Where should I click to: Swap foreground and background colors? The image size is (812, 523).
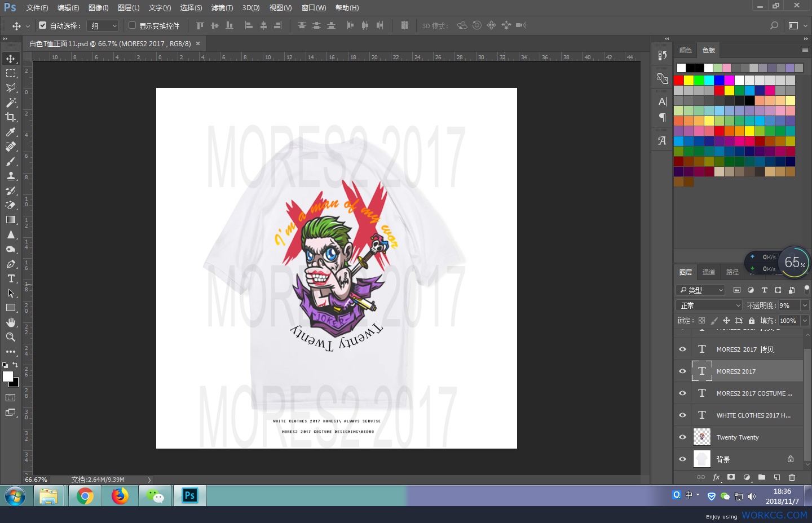click(15, 365)
